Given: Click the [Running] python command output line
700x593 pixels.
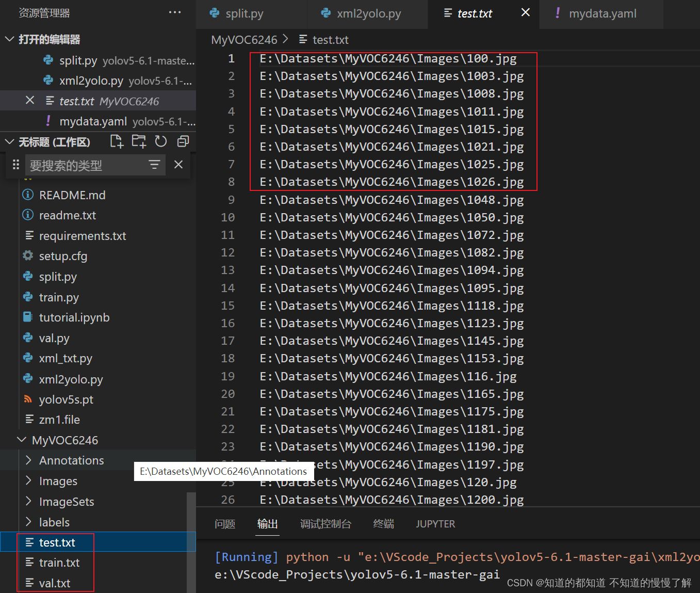Looking at the screenshot, I should tap(457, 557).
